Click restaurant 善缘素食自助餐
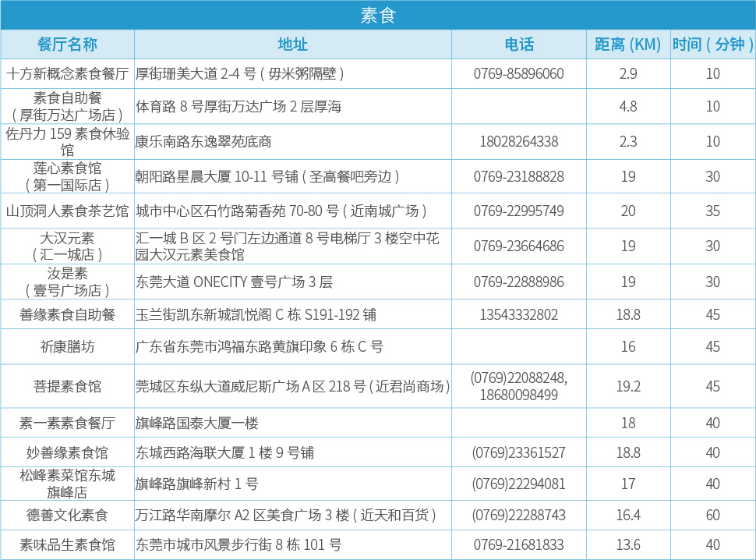 68,314
